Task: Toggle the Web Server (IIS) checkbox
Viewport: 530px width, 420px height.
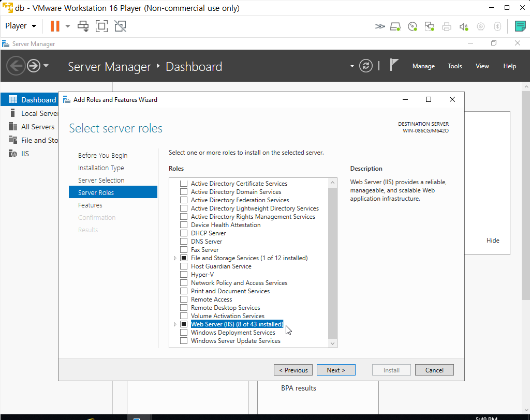Action: tap(184, 324)
